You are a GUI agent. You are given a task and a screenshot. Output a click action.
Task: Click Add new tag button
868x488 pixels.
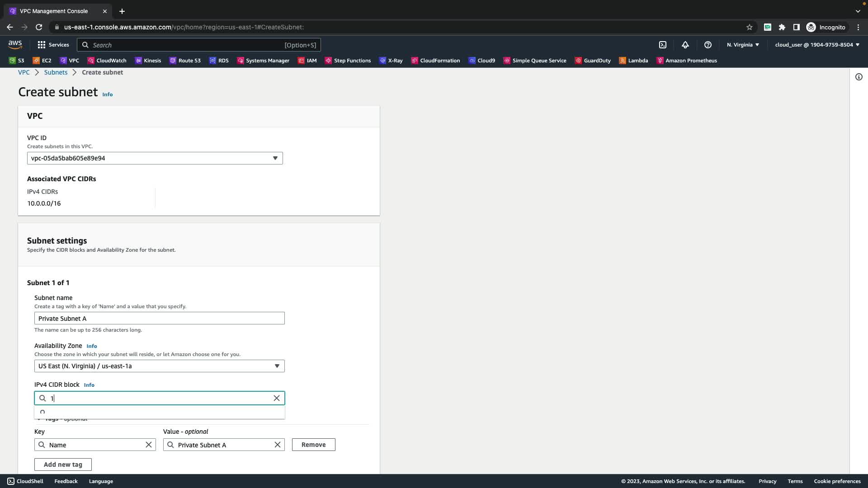[63, 465]
